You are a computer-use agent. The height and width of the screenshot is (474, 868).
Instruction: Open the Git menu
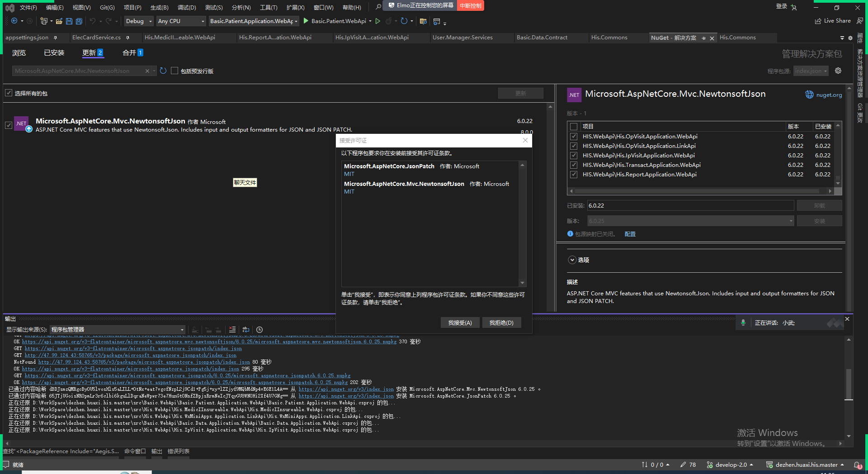click(107, 7)
